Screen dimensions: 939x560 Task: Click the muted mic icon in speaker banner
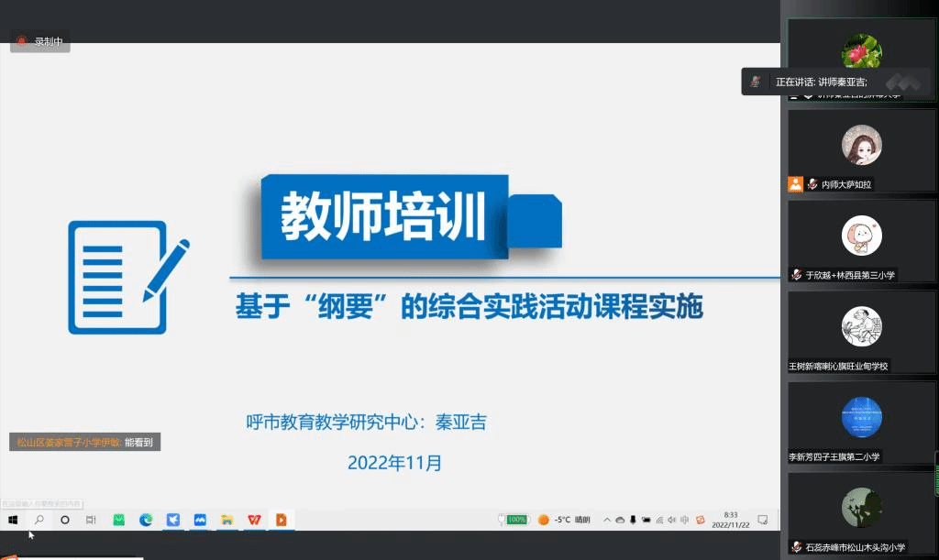(x=756, y=82)
